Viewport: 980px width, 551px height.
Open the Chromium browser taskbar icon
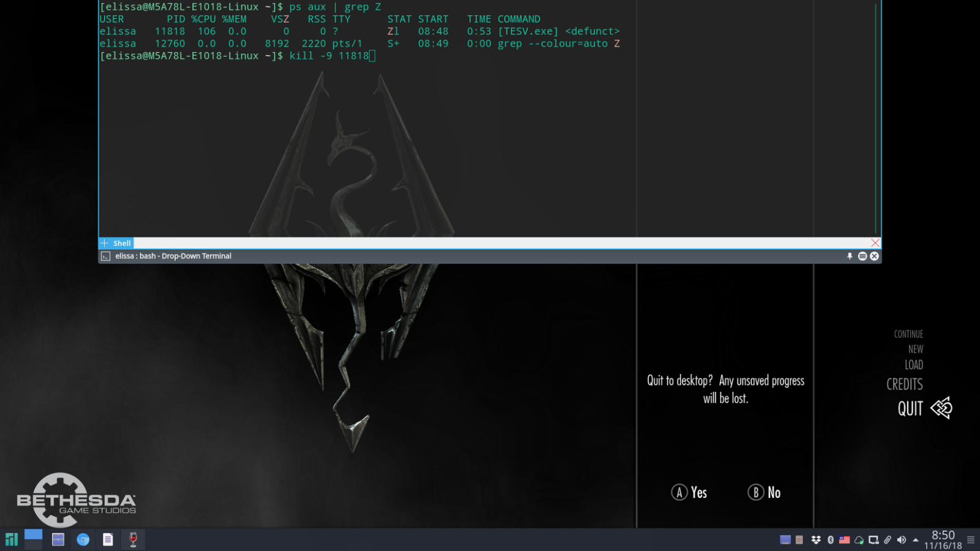click(83, 539)
